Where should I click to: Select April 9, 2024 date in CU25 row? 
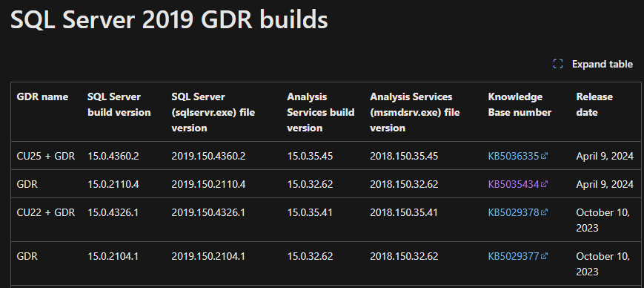pos(605,157)
